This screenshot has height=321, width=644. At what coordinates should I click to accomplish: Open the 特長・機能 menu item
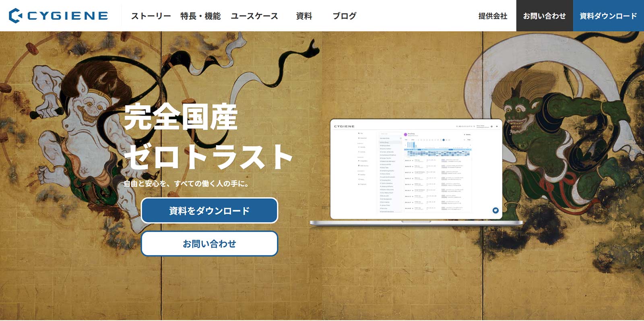click(x=200, y=16)
